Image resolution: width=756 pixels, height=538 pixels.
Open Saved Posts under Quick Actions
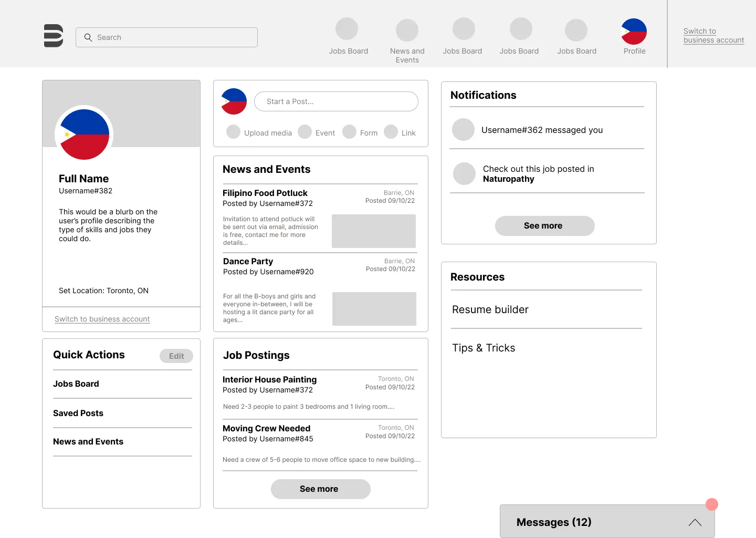click(x=78, y=413)
